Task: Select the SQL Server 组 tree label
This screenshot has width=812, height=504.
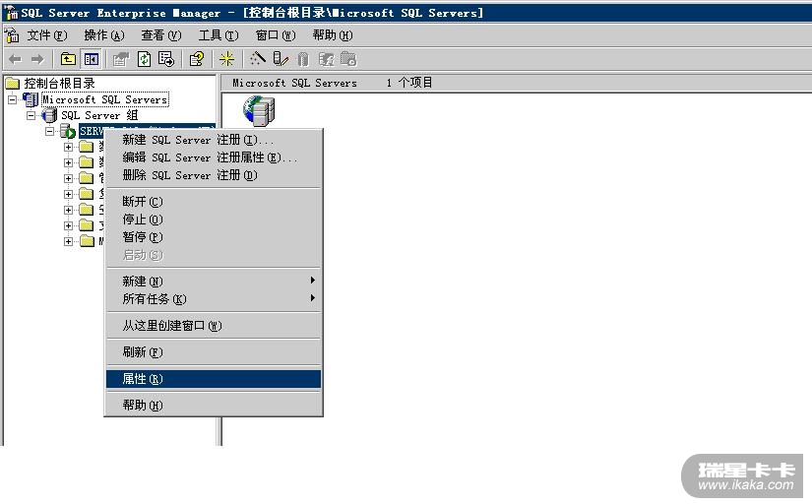Action: [99, 115]
